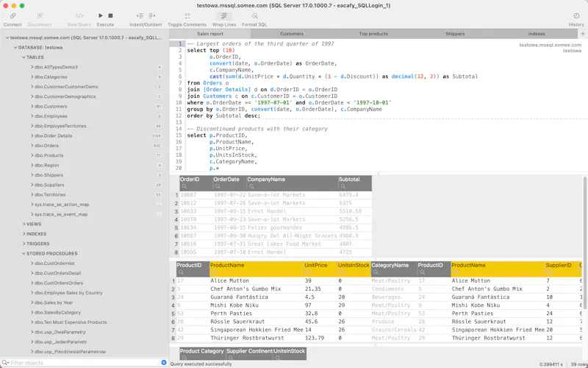
Task: Click the 123.79 unit price cell
Action: click(x=320, y=338)
